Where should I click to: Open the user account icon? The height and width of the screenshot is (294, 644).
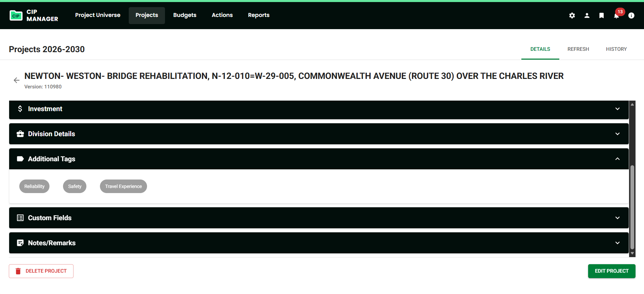point(587,16)
